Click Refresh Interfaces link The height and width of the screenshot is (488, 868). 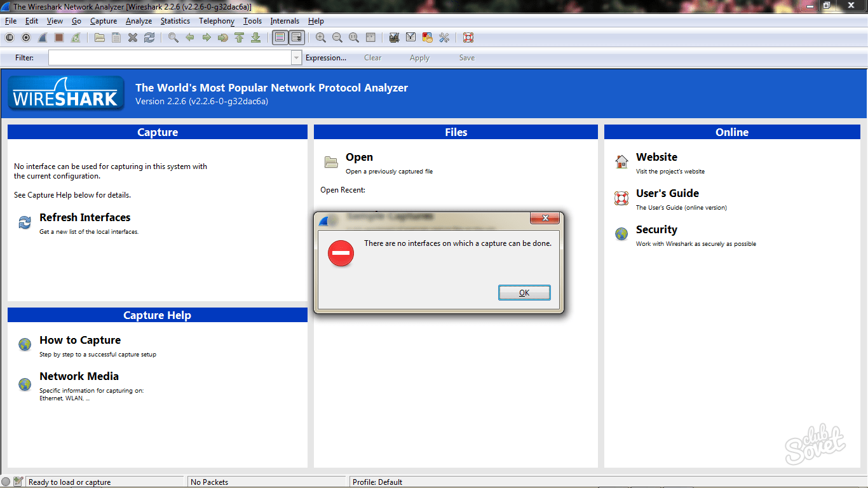tap(85, 217)
